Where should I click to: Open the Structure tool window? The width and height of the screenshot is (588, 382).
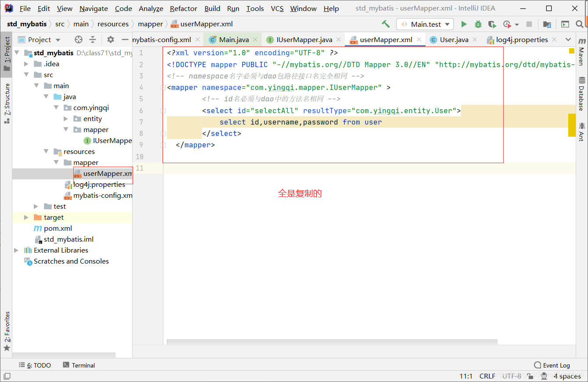pyautogui.click(x=6, y=104)
